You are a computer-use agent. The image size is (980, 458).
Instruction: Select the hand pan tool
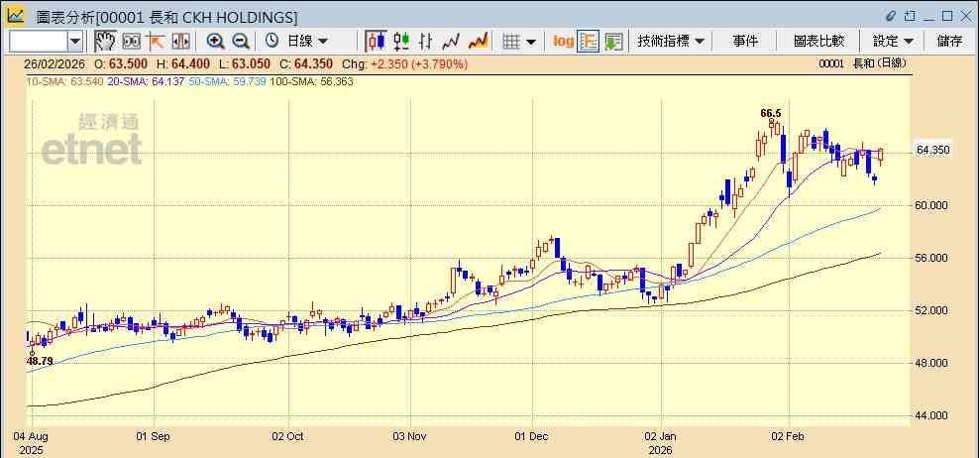coord(106,42)
